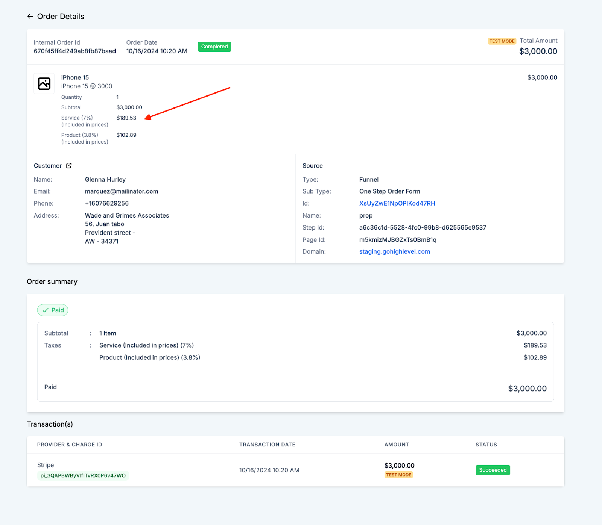The height and width of the screenshot is (525, 602).
Task: Click the green Completed status badge
Action: pyautogui.click(x=214, y=46)
